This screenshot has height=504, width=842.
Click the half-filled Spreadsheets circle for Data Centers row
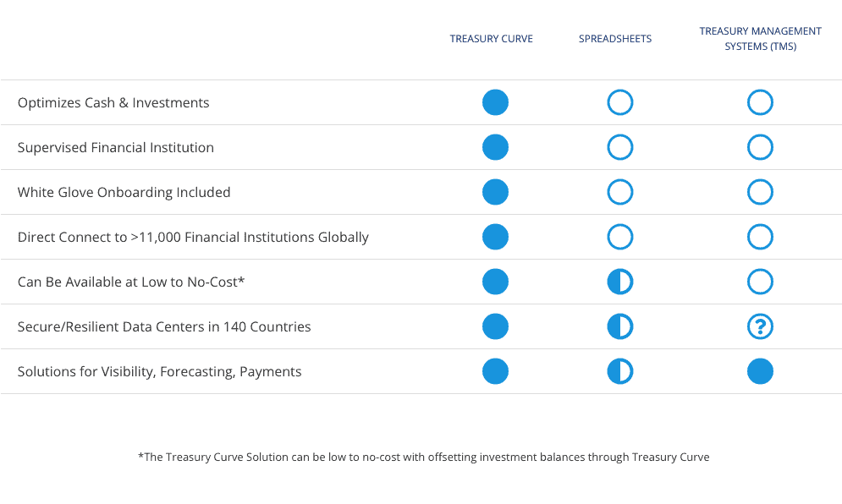coord(619,326)
